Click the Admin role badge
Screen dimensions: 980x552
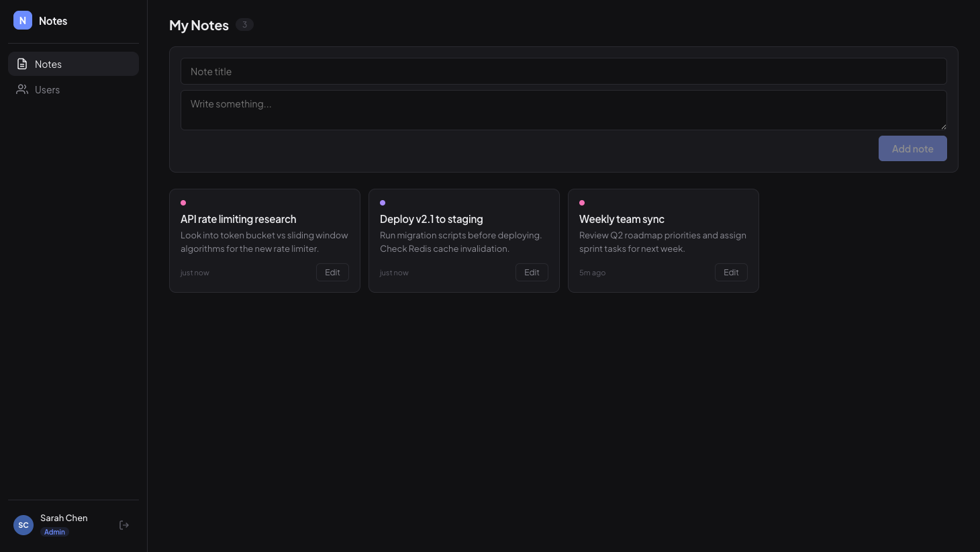54,532
